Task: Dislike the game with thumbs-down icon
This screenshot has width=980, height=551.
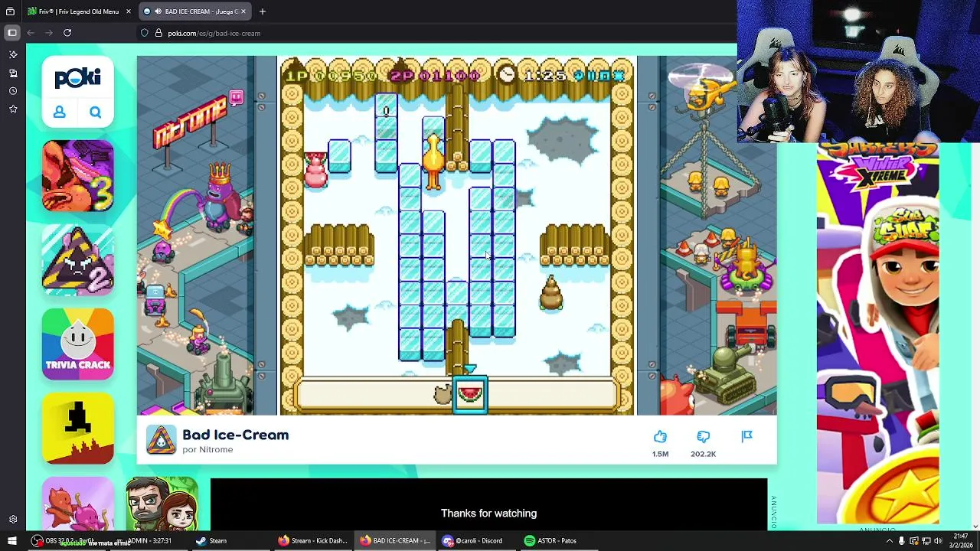Action: coord(703,437)
